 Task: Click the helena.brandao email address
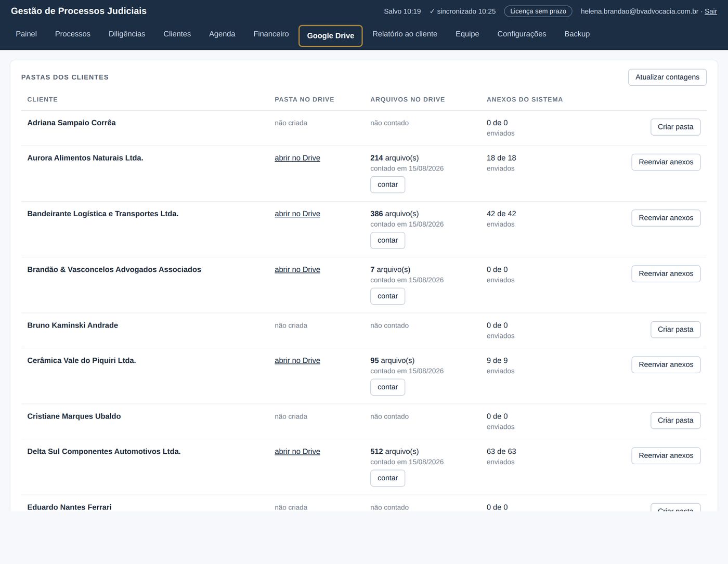pos(639,11)
